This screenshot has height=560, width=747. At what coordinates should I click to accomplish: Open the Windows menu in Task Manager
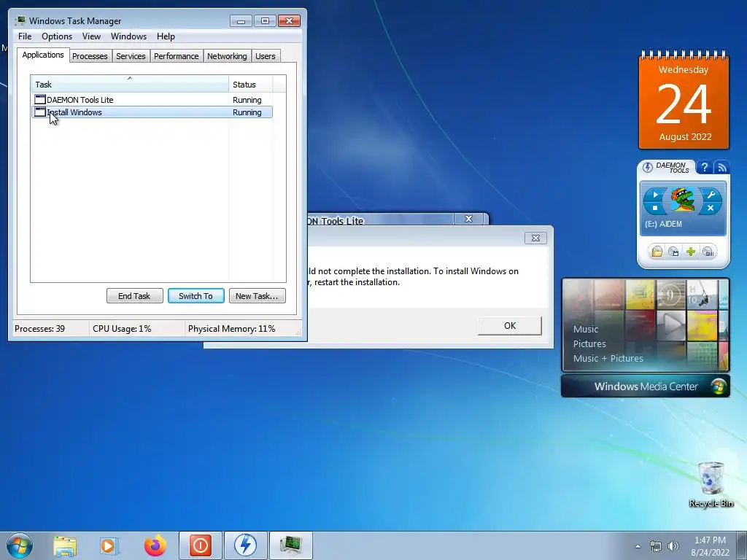[x=128, y=36]
